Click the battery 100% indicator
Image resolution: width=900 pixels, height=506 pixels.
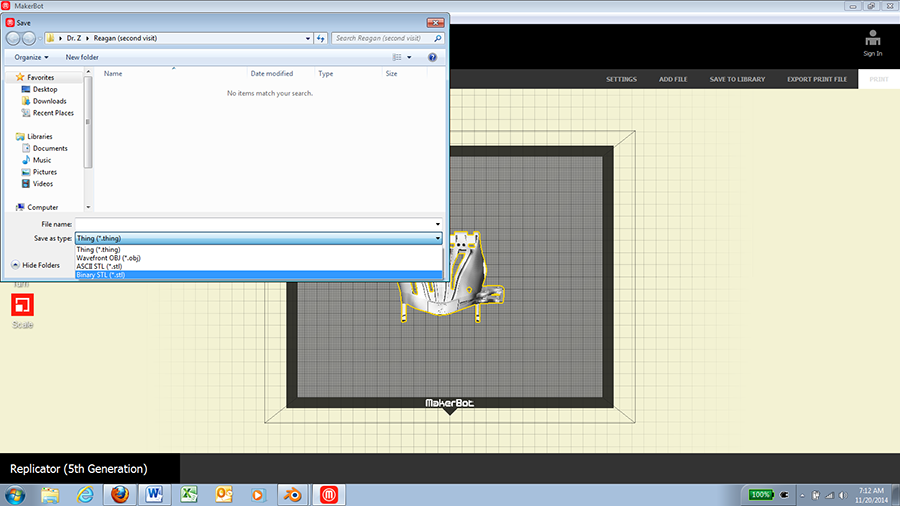[x=761, y=495]
